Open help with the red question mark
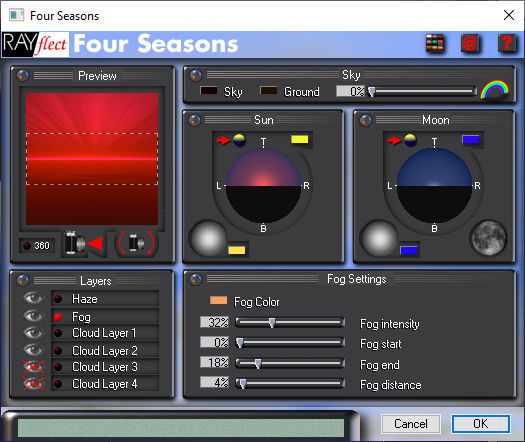 click(506, 44)
